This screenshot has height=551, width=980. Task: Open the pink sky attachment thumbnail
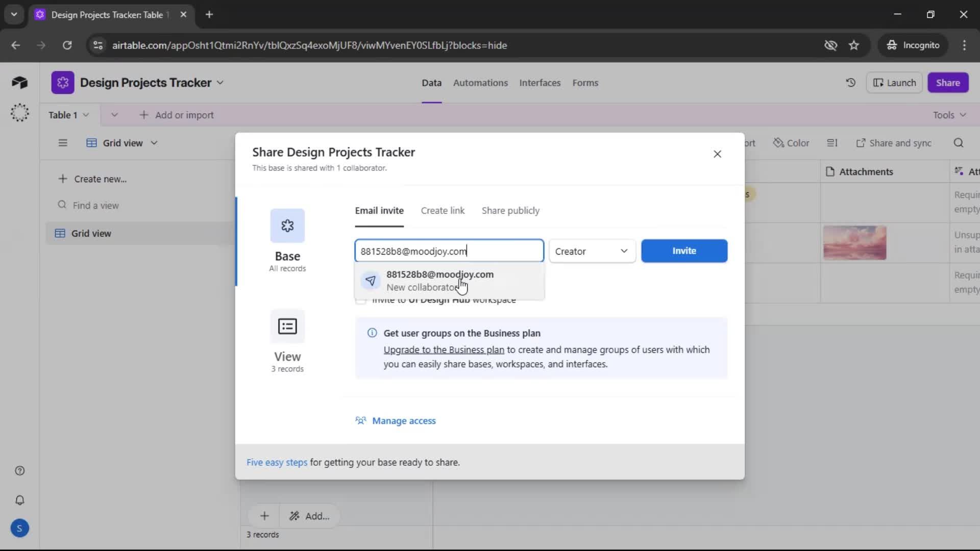click(x=854, y=243)
